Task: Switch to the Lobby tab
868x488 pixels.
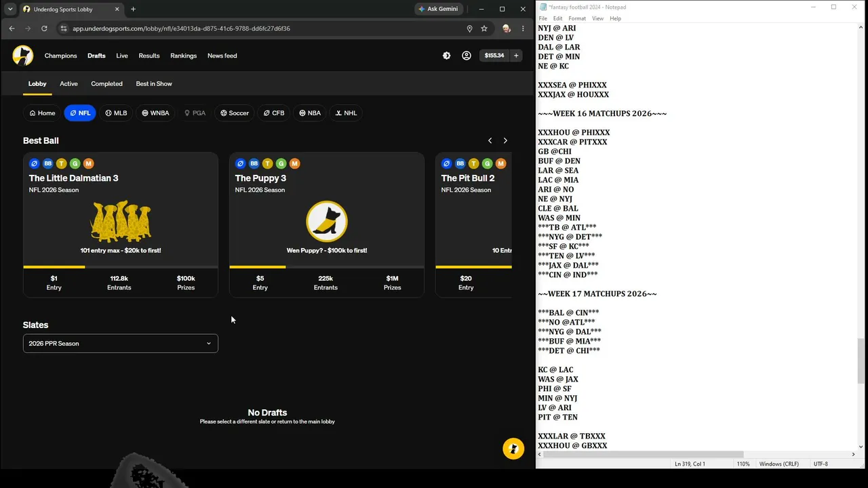Action: [37, 83]
